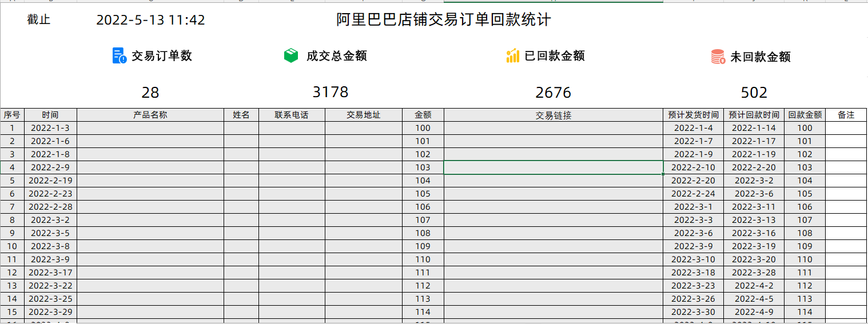Select the 预计发货时间 cell 2022-3-1
Image resolution: width=868 pixels, height=324 pixels.
tap(694, 207)
